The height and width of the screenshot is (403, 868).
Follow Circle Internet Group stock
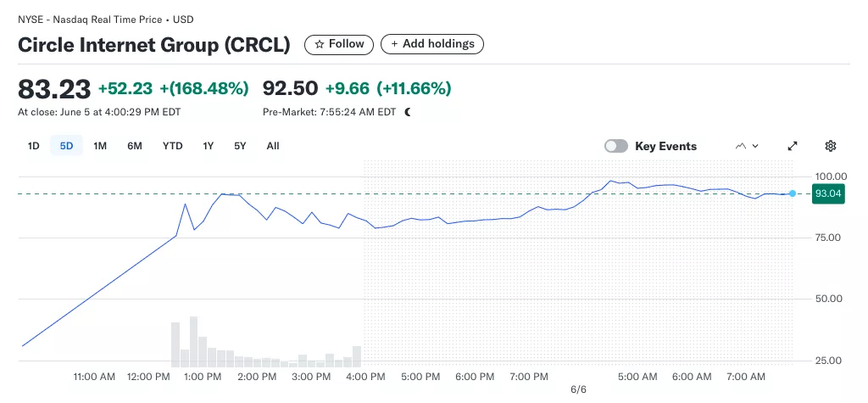pyautogui.click(x=339, y=44)
